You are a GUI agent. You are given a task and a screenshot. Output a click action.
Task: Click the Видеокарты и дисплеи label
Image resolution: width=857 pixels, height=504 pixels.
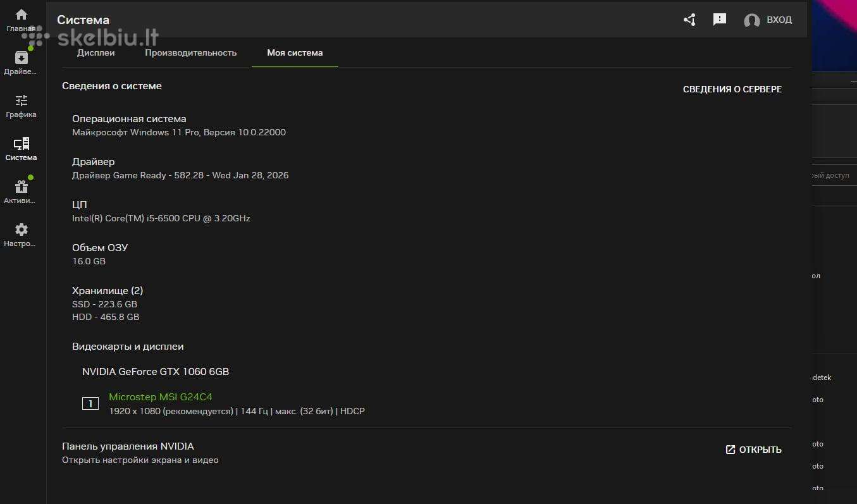coord(128,347)
